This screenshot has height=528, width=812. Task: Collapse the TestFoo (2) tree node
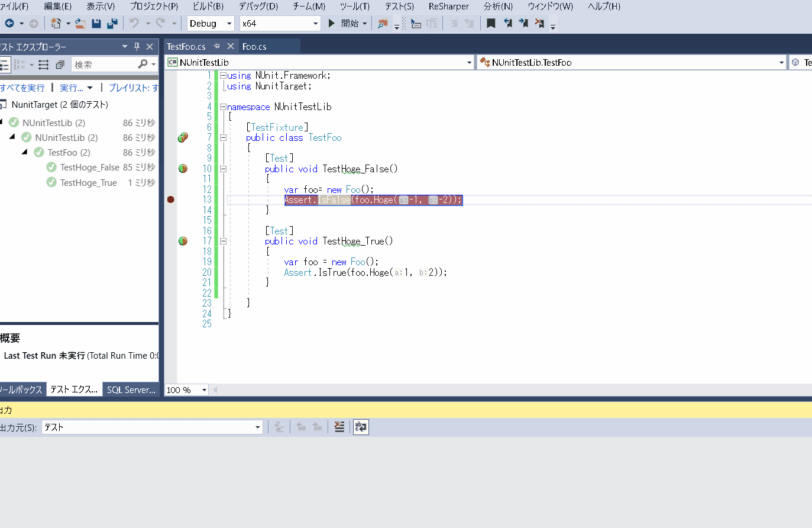click(x=25, y=152)
